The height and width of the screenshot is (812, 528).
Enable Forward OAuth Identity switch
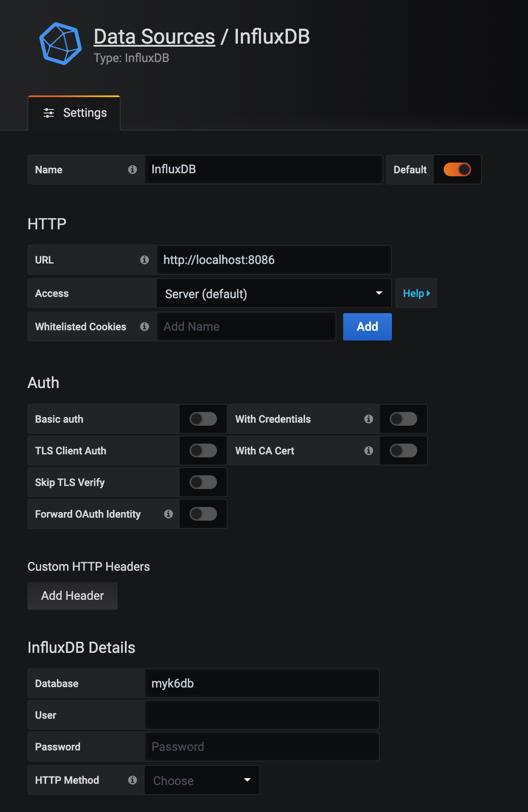click(x=203, y=514)
